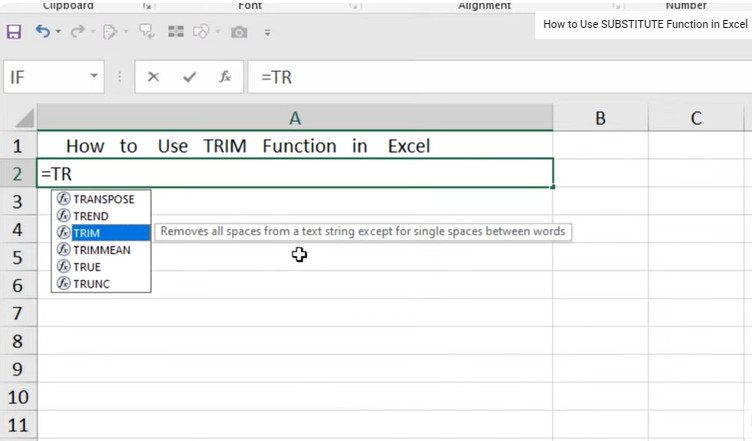Click the Undo arrow icon

pyautogui.click(x=43, y=32)
